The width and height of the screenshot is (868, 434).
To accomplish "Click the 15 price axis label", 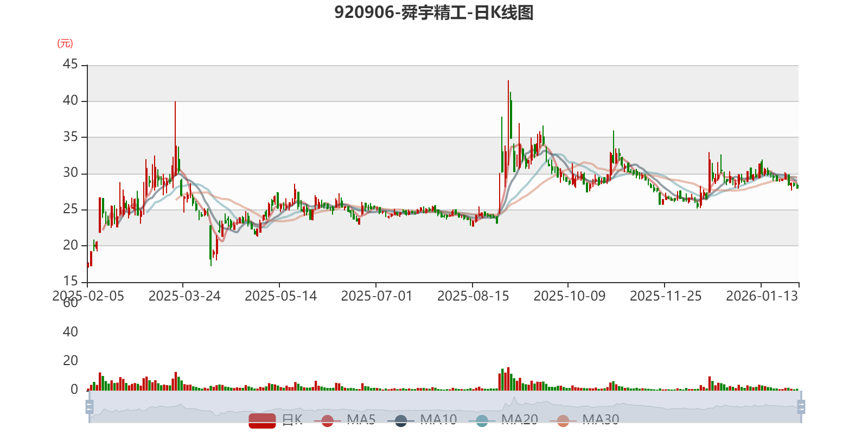I will point(71,281).
